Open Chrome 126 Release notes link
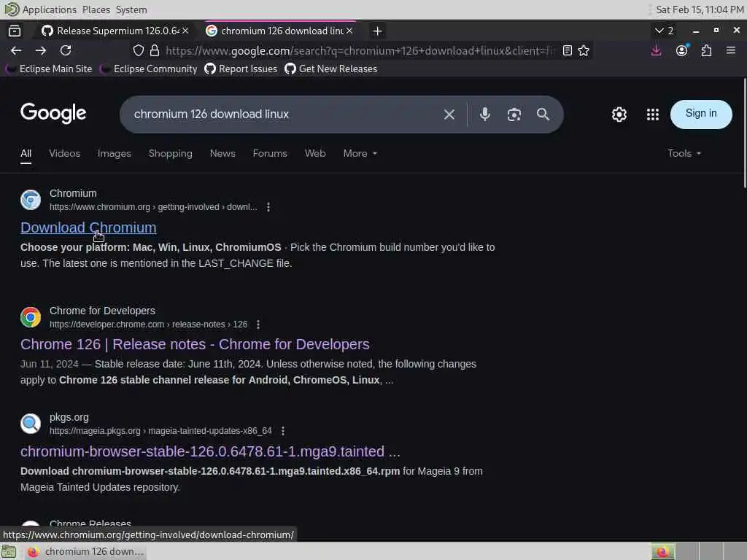Viewport: 747px width, 560px height. click(x=195, y=344)
